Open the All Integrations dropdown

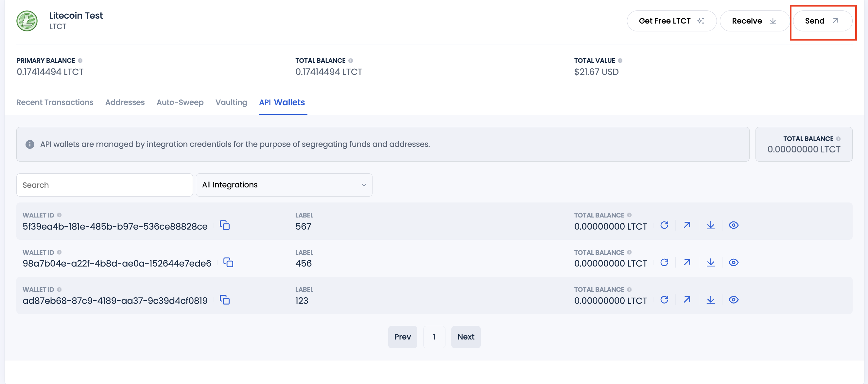(284, 185)
